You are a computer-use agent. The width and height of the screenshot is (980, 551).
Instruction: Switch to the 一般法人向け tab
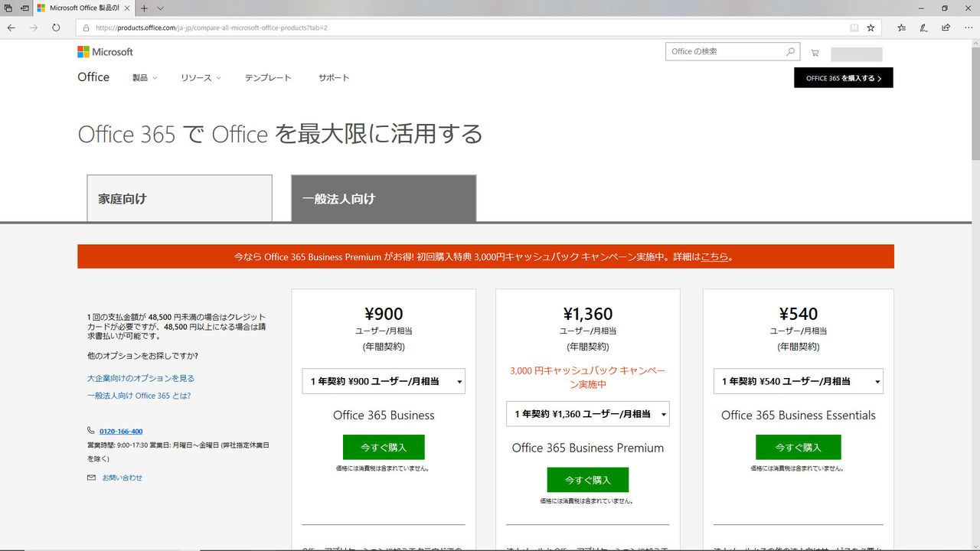(384, 198)
